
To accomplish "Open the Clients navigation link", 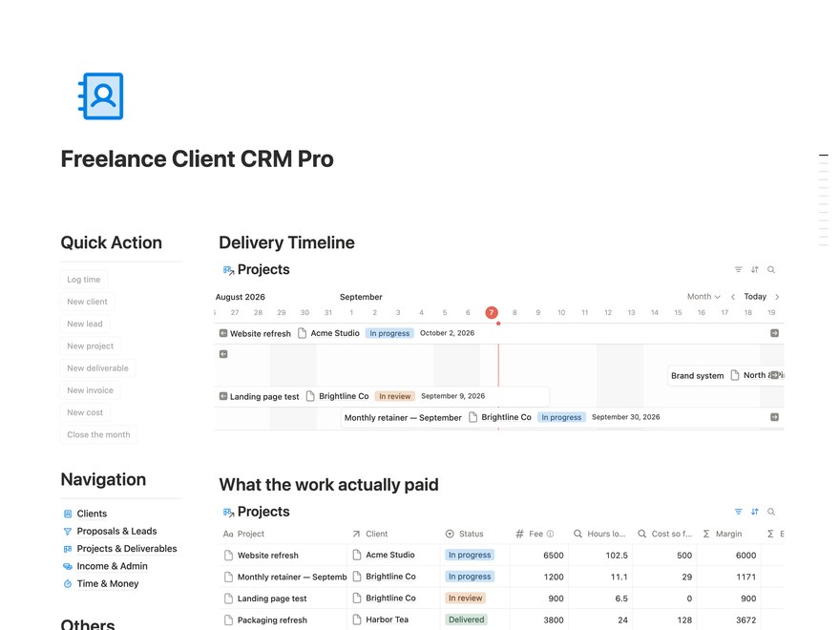I will tap(92, 514).
